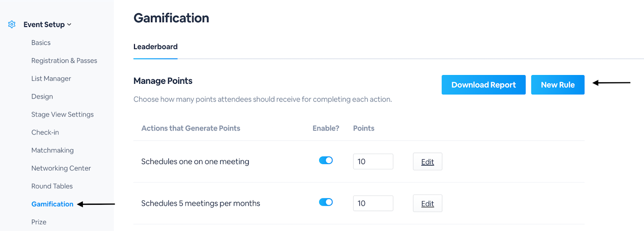The image size is (644, 231).
Task: Collapse the Event Setup chevron
Action: [x=69, y=25]
